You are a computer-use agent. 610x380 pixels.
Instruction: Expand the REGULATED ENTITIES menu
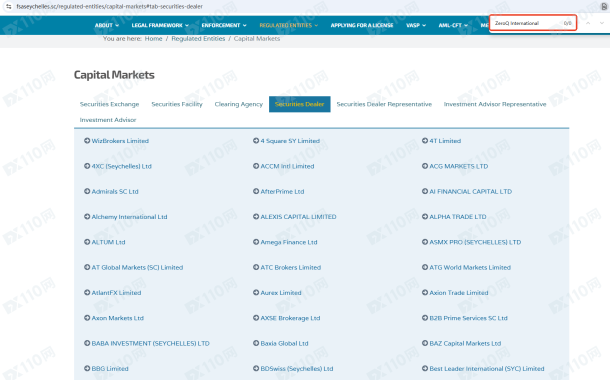(289, 25)
